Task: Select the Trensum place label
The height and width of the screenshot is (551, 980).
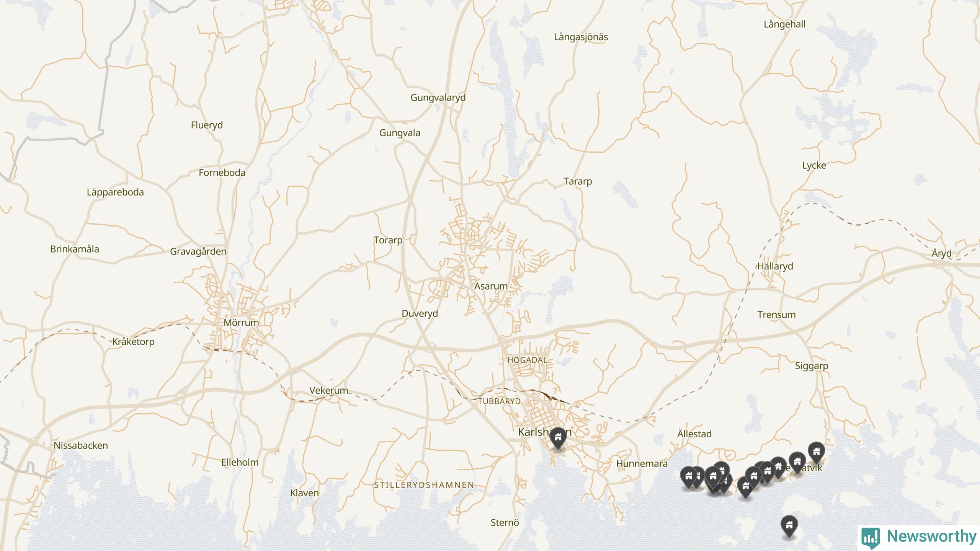Action: coord(776,315)
